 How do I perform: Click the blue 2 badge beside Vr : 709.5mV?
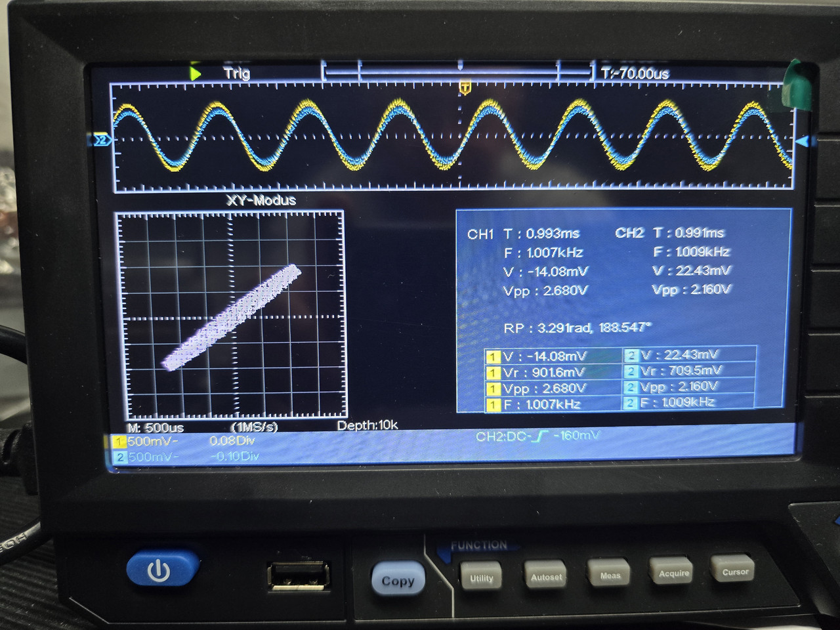point(631,371)
